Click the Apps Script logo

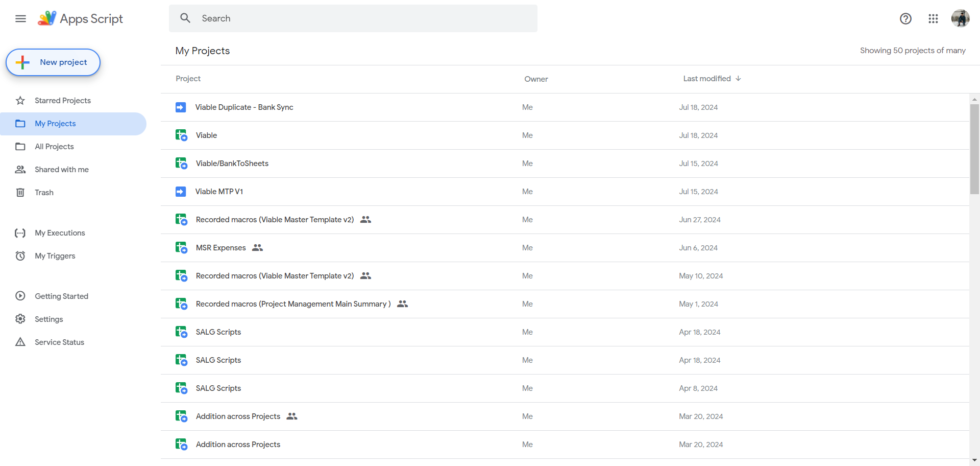pos(81,19)
